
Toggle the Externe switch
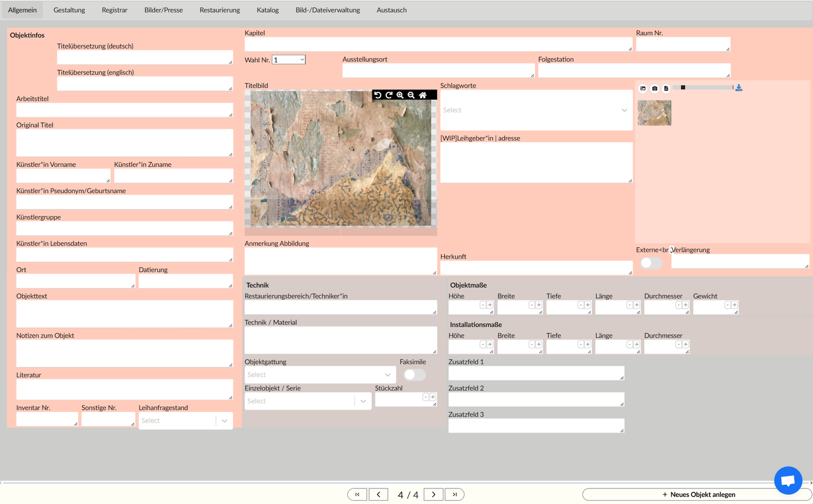click(x=651, y=262)
